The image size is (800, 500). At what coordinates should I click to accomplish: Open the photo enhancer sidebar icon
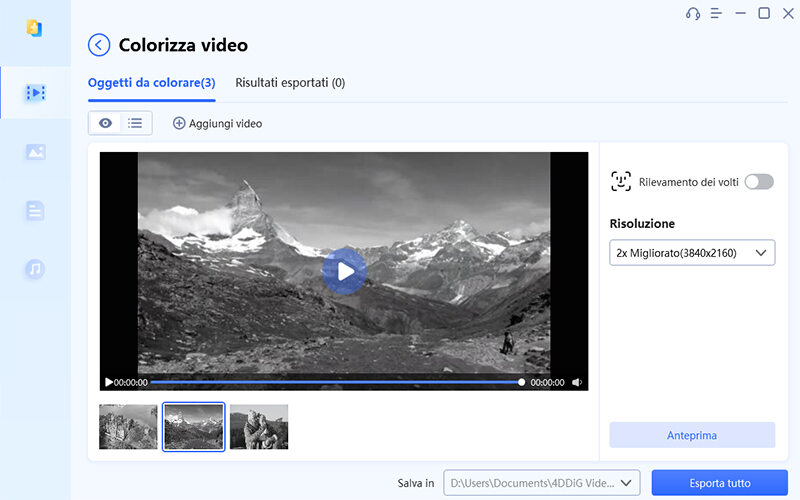[35, 152]
